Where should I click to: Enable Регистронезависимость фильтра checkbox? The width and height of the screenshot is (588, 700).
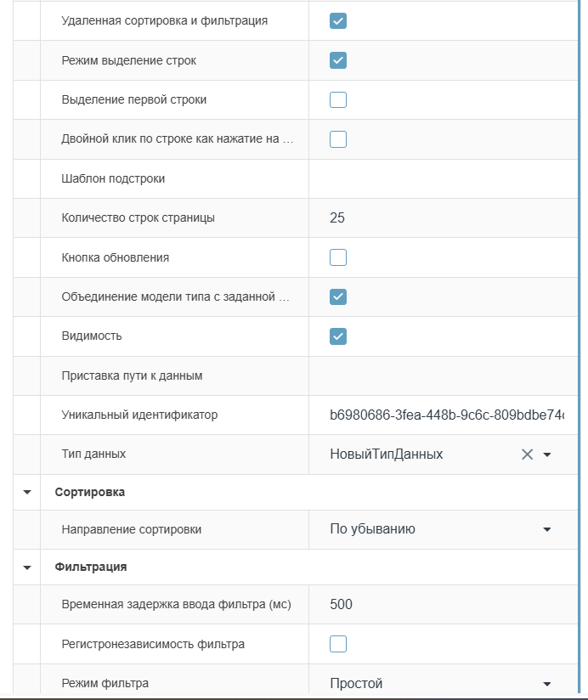coord(338,644)
